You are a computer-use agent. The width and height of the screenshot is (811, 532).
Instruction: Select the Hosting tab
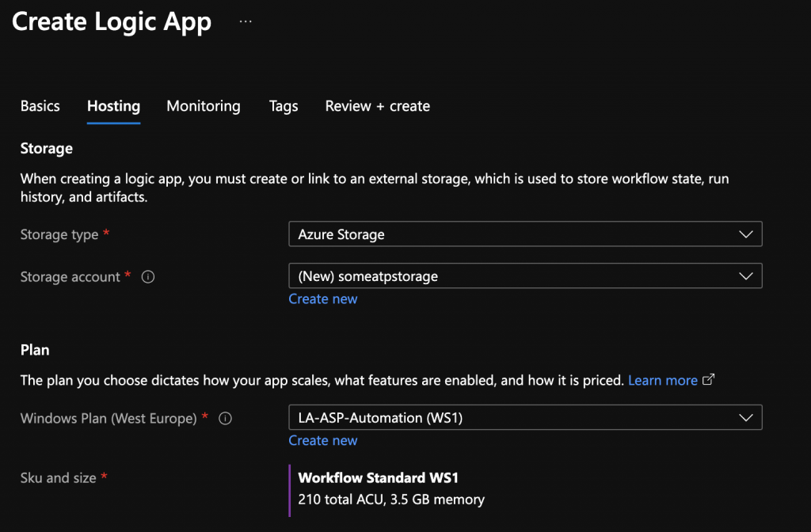pos(113,106)
